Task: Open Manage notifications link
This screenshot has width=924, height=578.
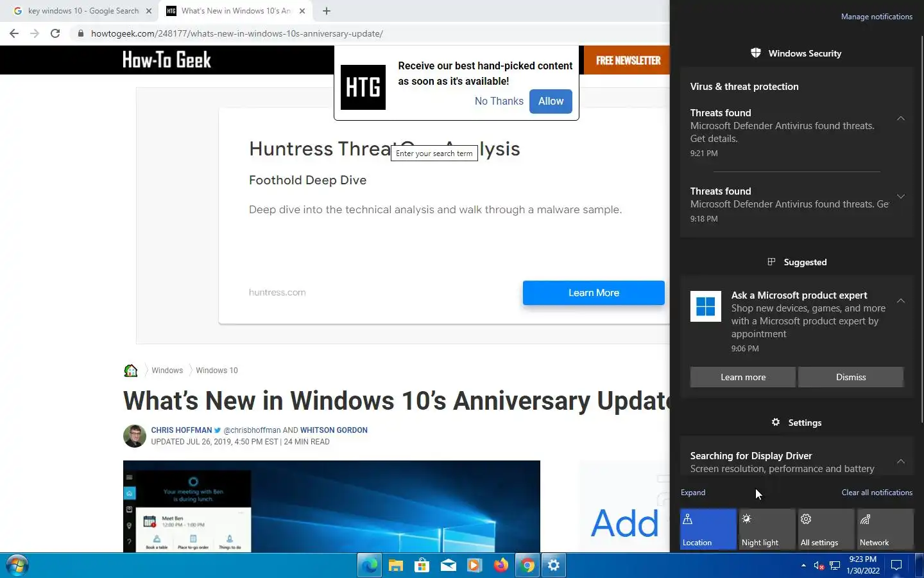Action: point(877,17)
